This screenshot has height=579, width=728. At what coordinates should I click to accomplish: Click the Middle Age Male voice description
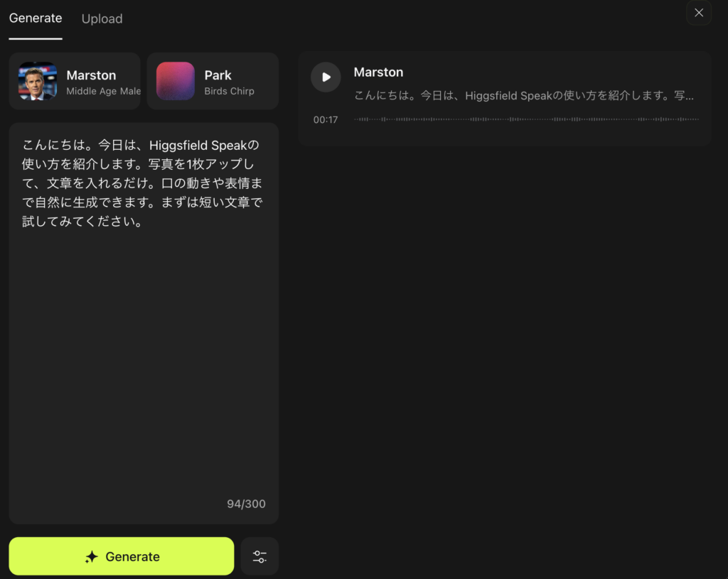tap(103, 91)
